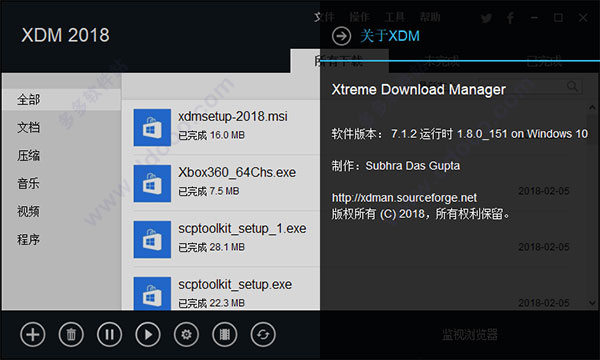This screenshot has width=600, height=360.
Task: Click the scptoolkit_setup_1.exe file type icon
Action: (x=152, y=239)
